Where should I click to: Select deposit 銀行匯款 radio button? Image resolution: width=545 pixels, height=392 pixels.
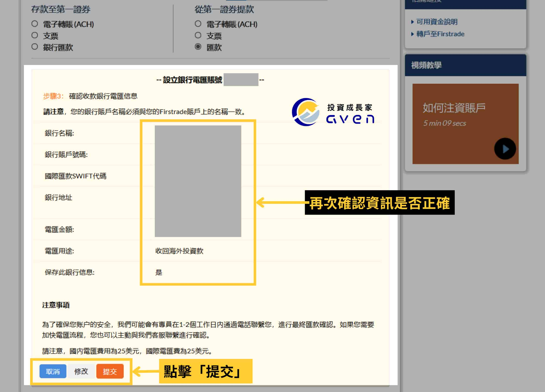35,47
